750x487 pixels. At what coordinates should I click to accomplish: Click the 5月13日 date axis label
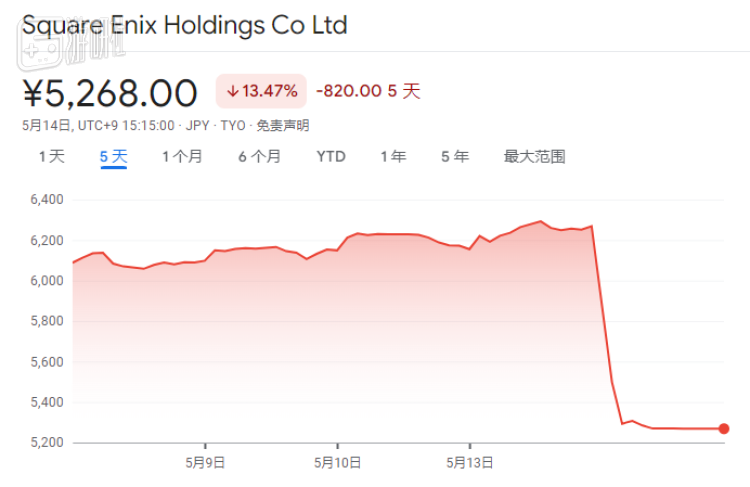pyautogui.click(x=469, y=462)
